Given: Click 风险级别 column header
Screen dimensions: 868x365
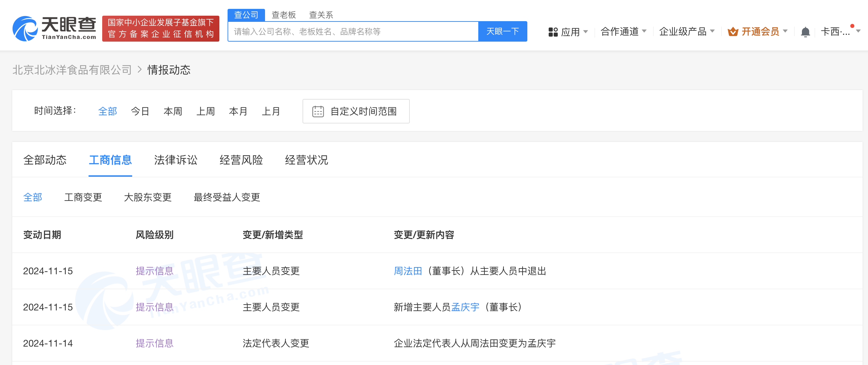Looking at the screenshot, I should pyautogui.click(x=155, y=235).
